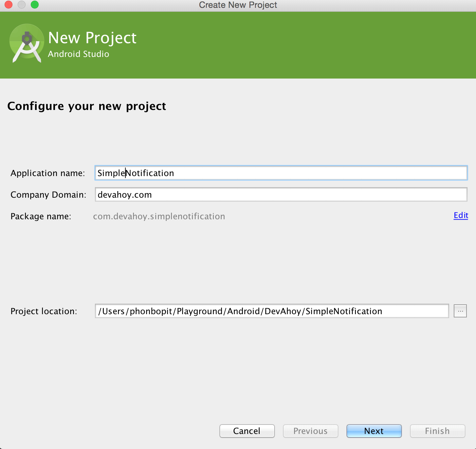The width and height of the screenshot is (476, 449).
Task: Click the Application name label
Action: click(48, 173)
